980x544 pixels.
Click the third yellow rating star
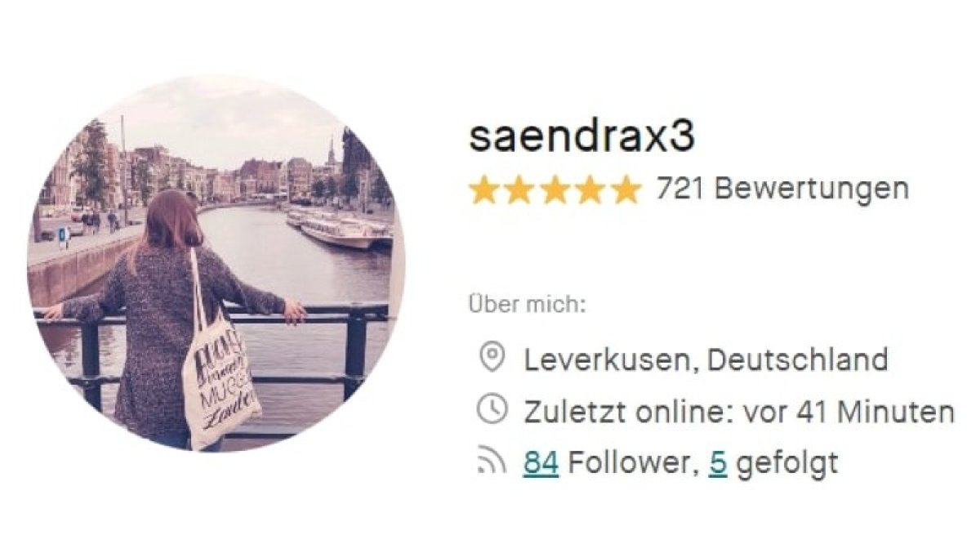click(x=555, y=190)
